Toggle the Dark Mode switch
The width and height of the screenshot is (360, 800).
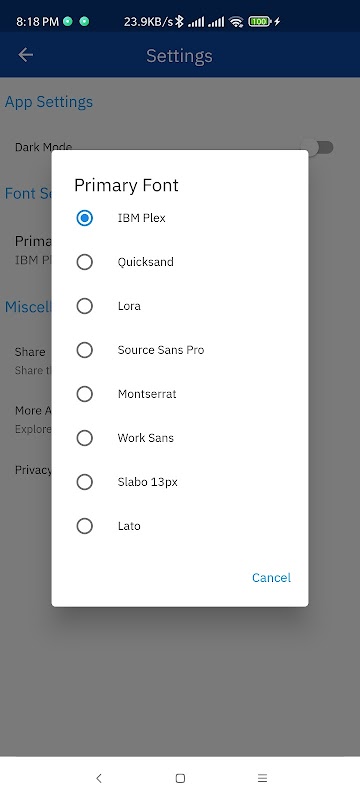[x=319, y=147]
